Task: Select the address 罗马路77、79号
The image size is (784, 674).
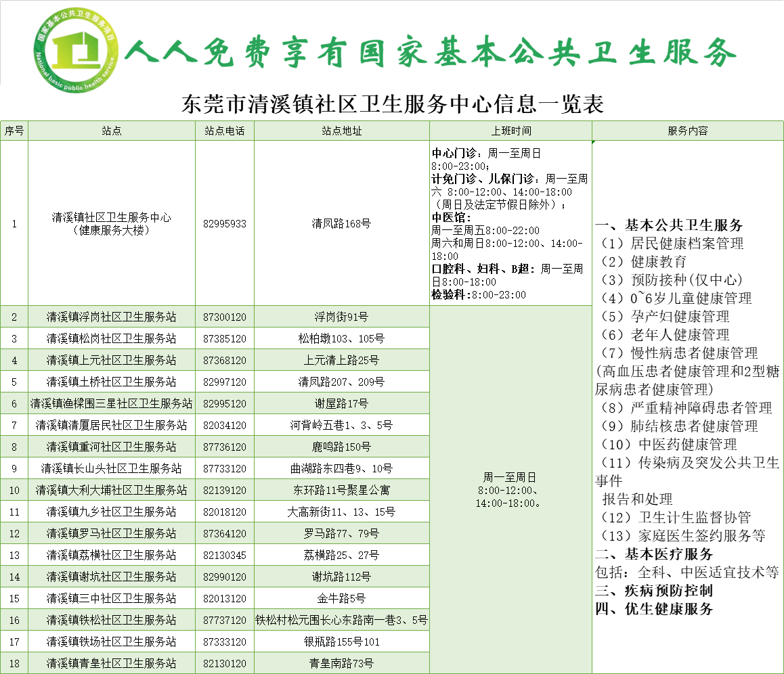Action: tap(341, 534)
